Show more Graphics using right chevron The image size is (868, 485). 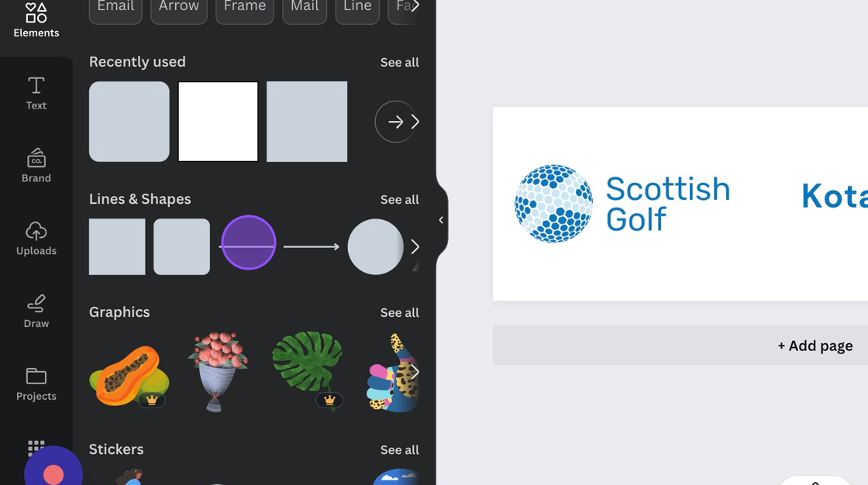click(x=415, y=372)
